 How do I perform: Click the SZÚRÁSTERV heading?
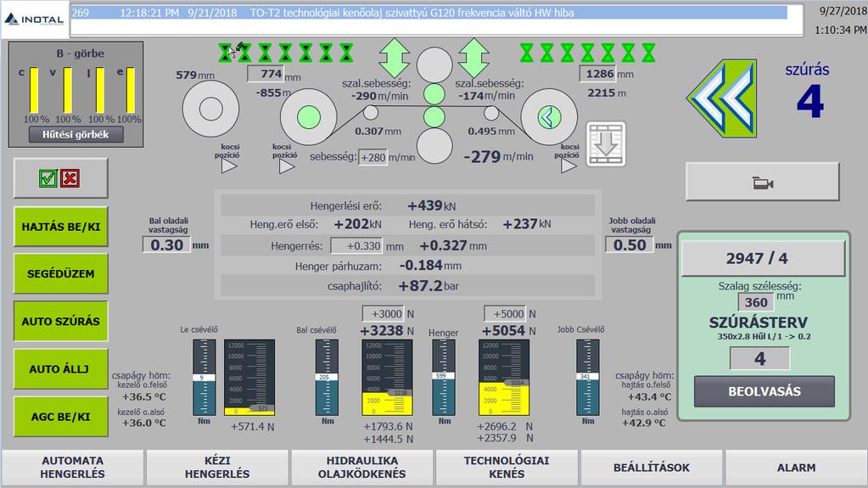pos(758,323)
